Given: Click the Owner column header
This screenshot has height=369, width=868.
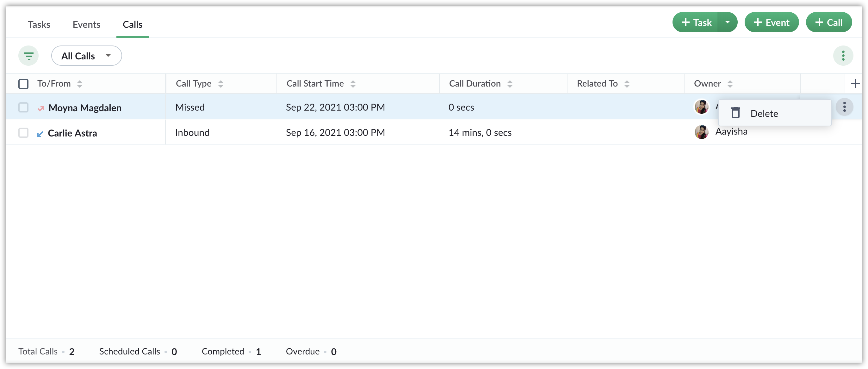Looking at the screenshot, I should coord(707,83).
